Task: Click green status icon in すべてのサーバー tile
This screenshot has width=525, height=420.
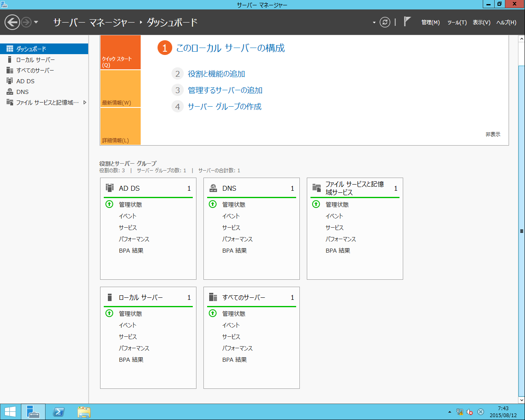Action: [212, 313]
